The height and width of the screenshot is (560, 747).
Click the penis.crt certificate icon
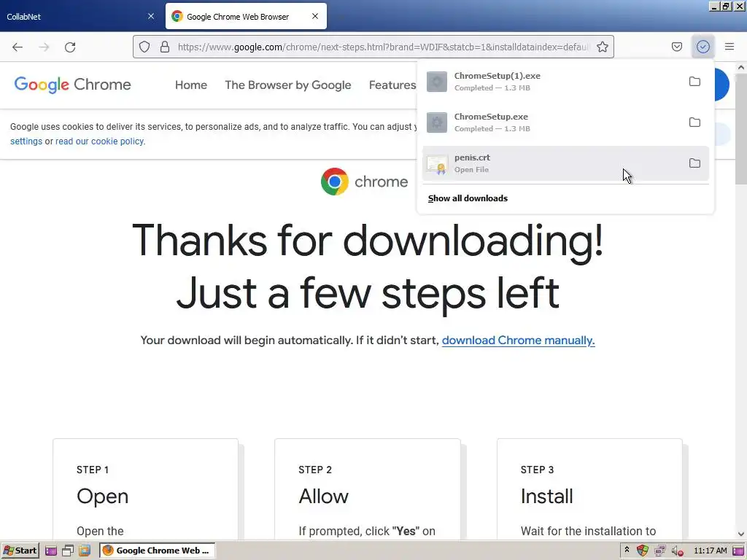[x=437, y=164]
